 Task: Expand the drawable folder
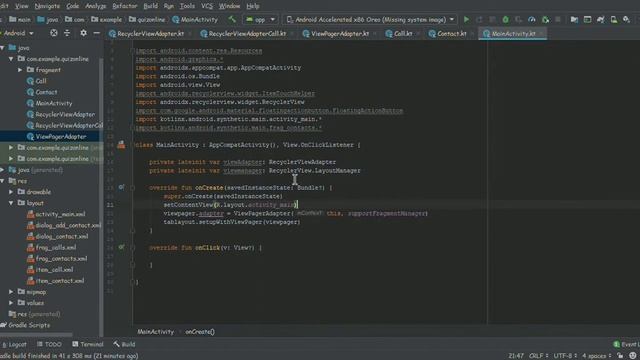(11, 191)
